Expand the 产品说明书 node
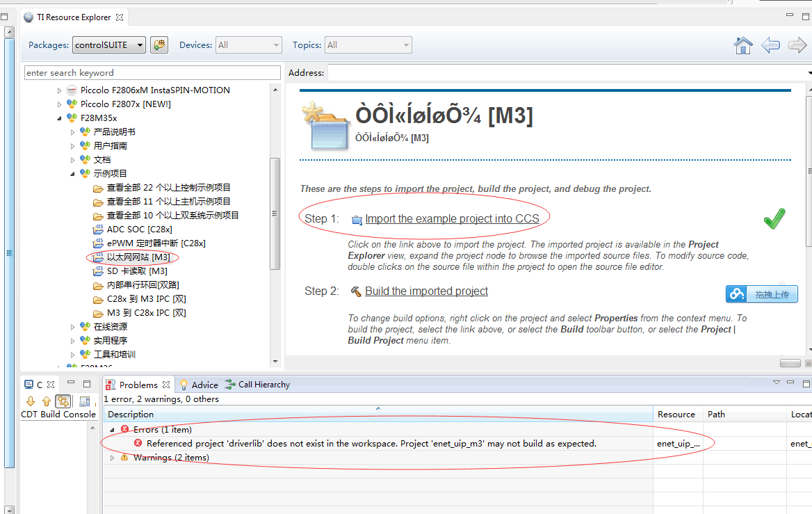This screenshot has height=514, width=812. (72, 132)
